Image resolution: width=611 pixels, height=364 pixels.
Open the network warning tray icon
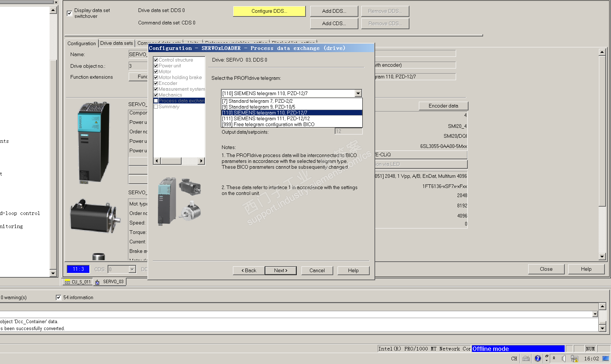pos(575,359)
